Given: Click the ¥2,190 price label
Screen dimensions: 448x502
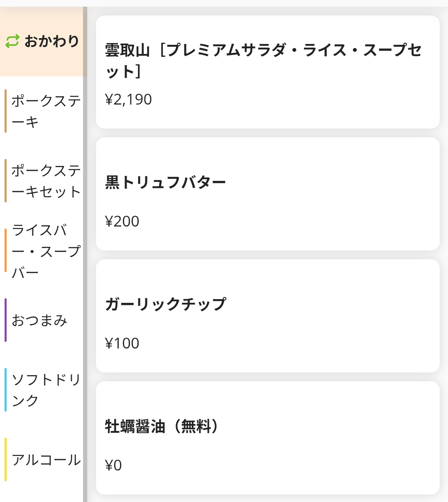Looking at the screenshot, I should [128, 100].
